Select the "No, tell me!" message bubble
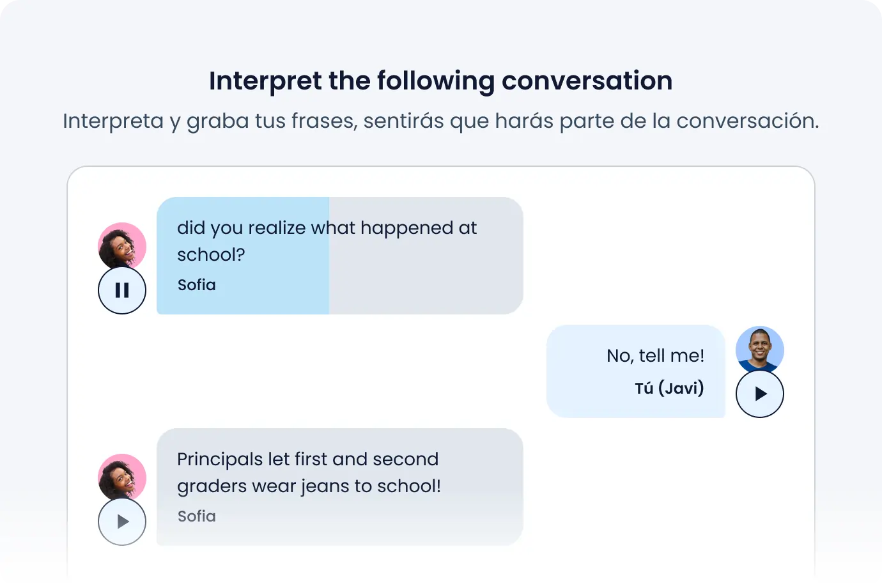882x588 pixels. pyautogui.click(x=636, y=371)
